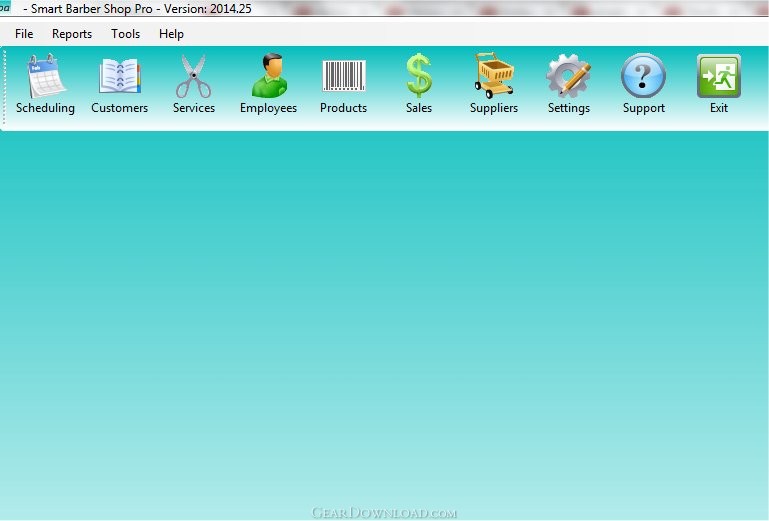Click the Products barcode icon
The height and width of the screenshot is (521, 769).
[344, 76]
